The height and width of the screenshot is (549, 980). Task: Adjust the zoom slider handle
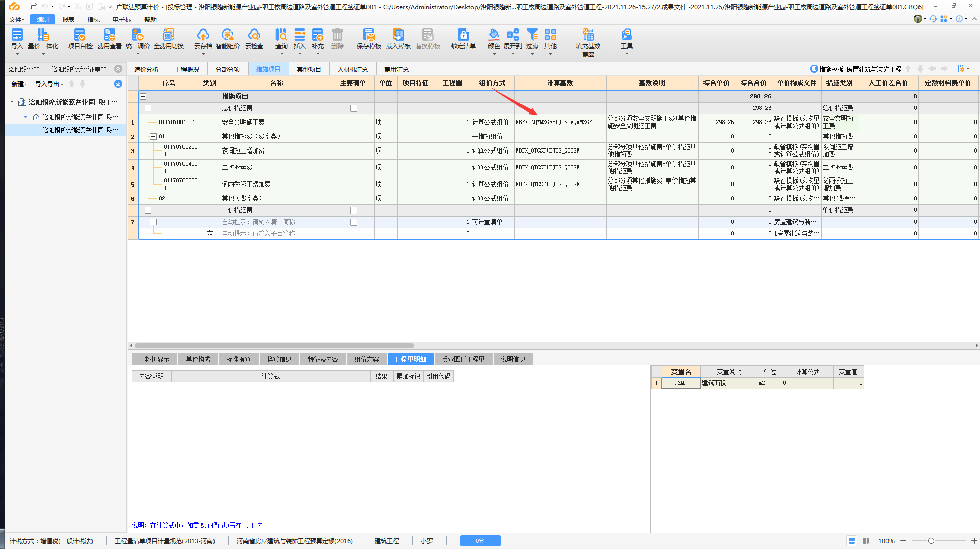click(x=931, y=541)
